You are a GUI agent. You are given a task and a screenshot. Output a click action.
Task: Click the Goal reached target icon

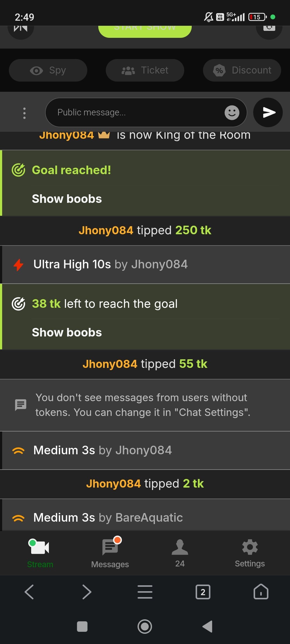click(19, 170)
